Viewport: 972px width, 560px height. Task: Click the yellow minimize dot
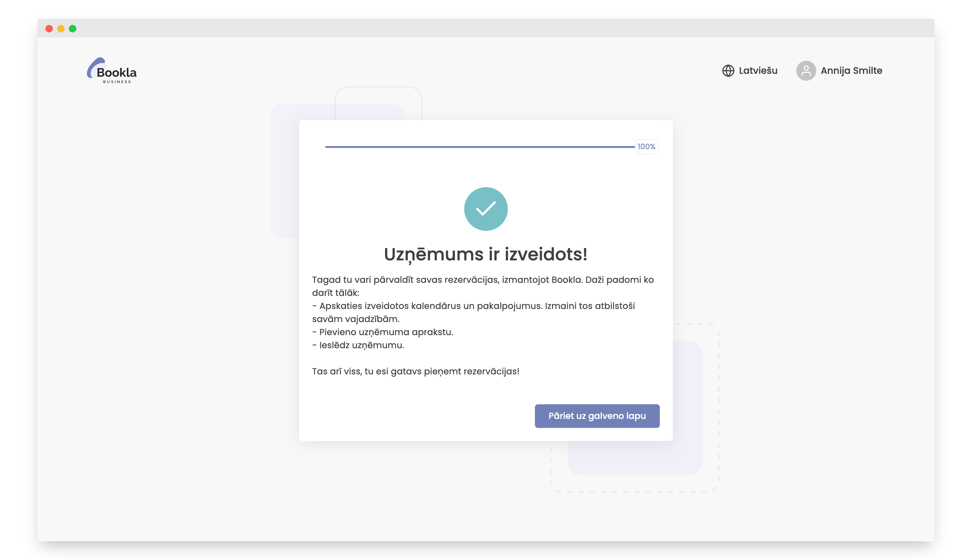[61, 28]
